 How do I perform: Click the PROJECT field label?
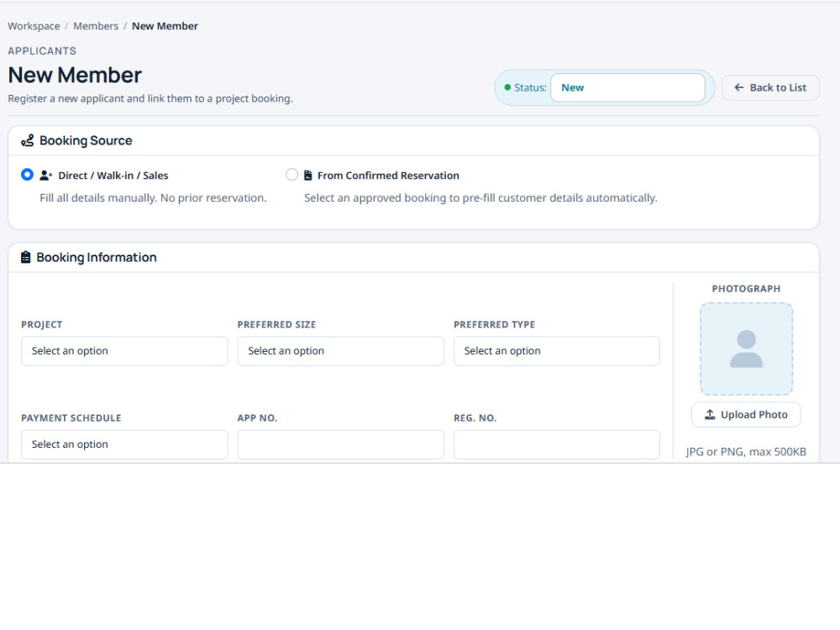[42, 324]
